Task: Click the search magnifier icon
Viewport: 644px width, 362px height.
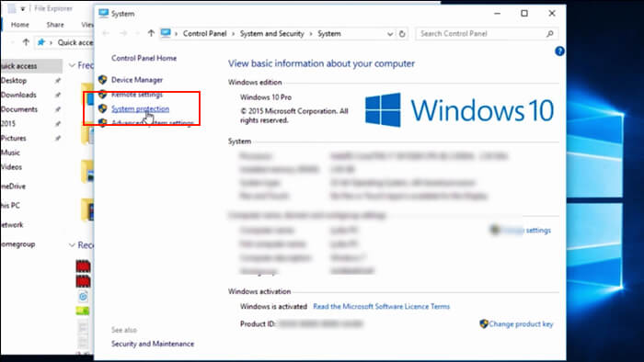Action: click(550, 34)
